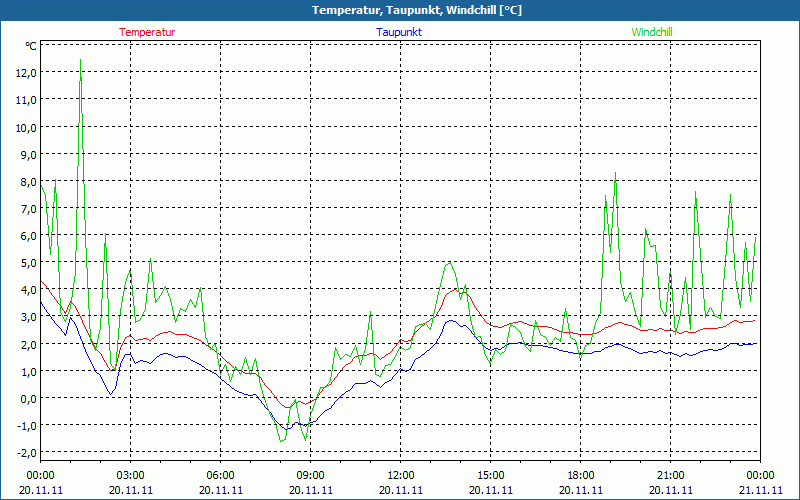Viewport: 800px width, 500px height.
Task: Select the 18:00 time axis label
Action: pyautogui.click(x=580, y=475)
